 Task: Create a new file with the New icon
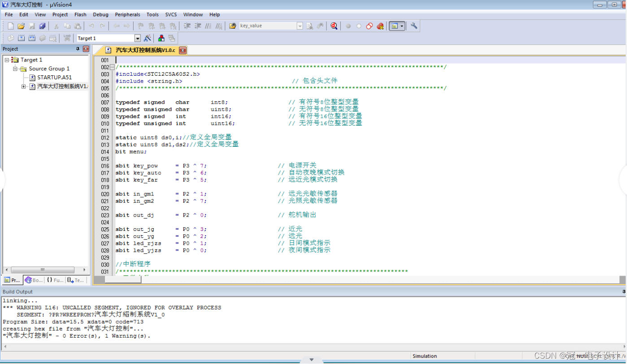(x=10, y=26)
